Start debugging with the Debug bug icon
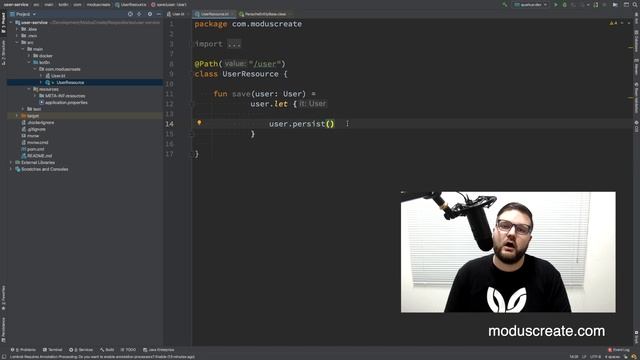Screen dimensions: 640x360 tap(565, 5)
